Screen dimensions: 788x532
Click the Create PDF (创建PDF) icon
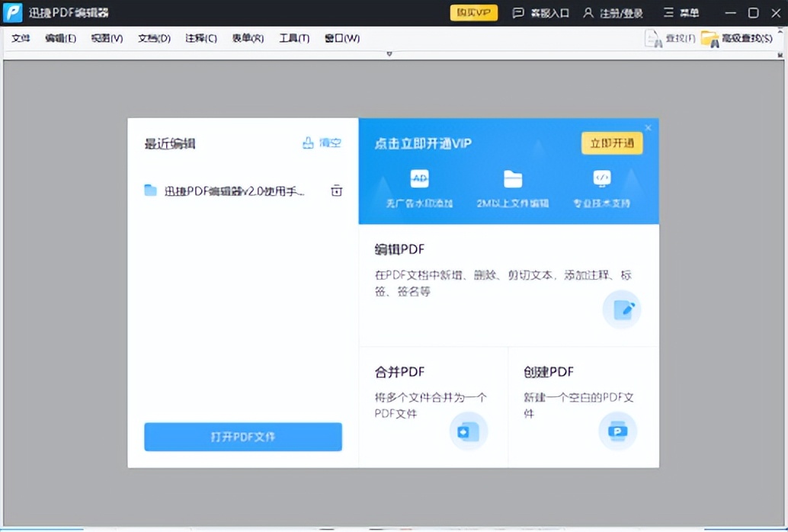click(x=617, y=431)
